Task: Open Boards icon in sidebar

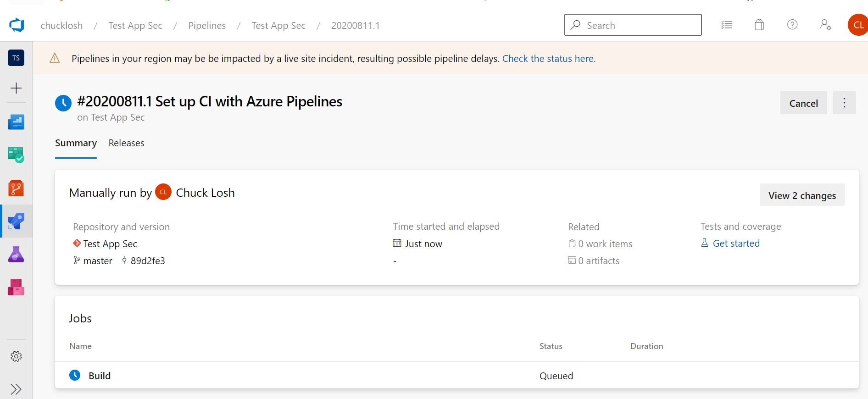Action: [16, 155]
